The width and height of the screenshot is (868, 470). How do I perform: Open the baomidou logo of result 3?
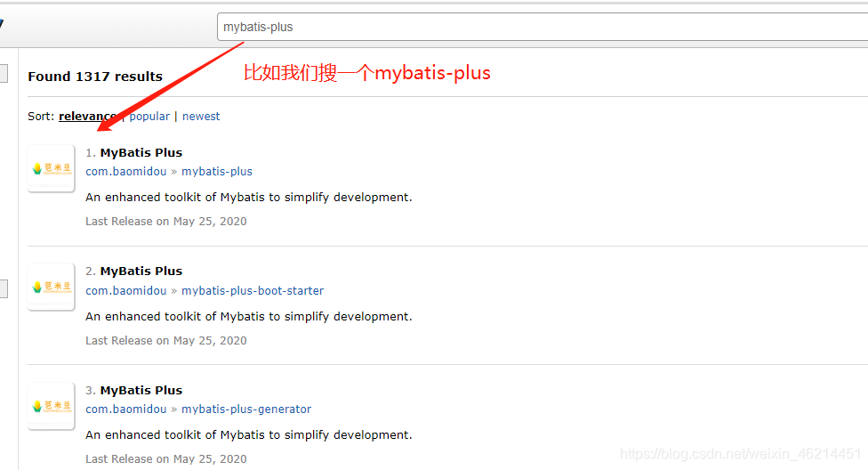point(52,406)
